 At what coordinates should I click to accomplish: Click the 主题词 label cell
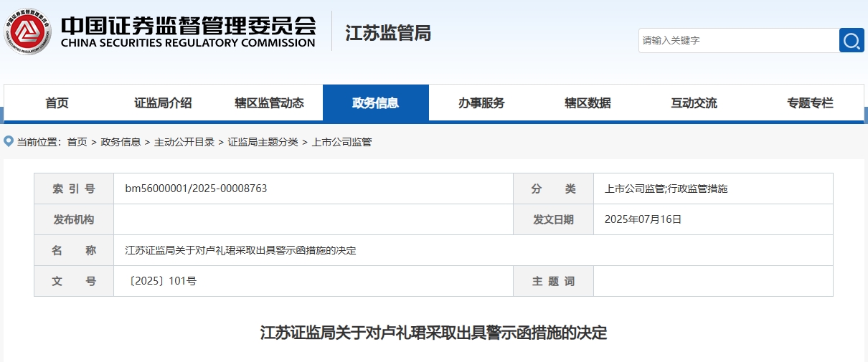click(x=554, y=281)
